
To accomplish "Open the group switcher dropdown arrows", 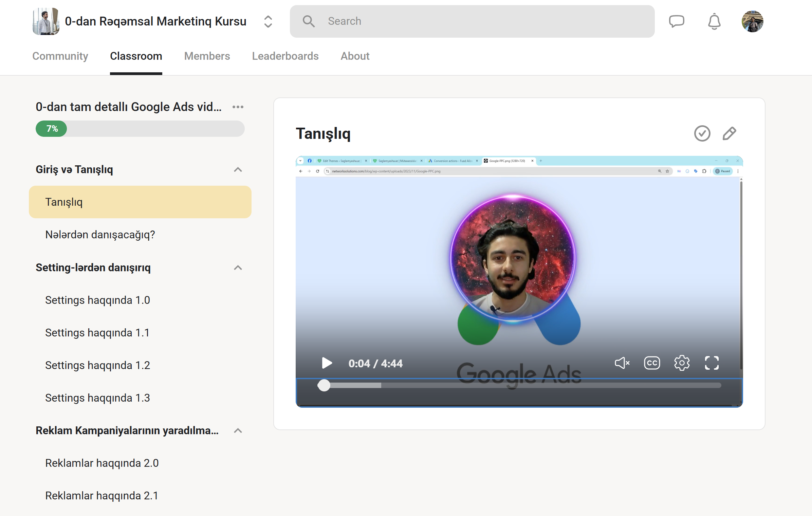I will (x=268, y=21).
